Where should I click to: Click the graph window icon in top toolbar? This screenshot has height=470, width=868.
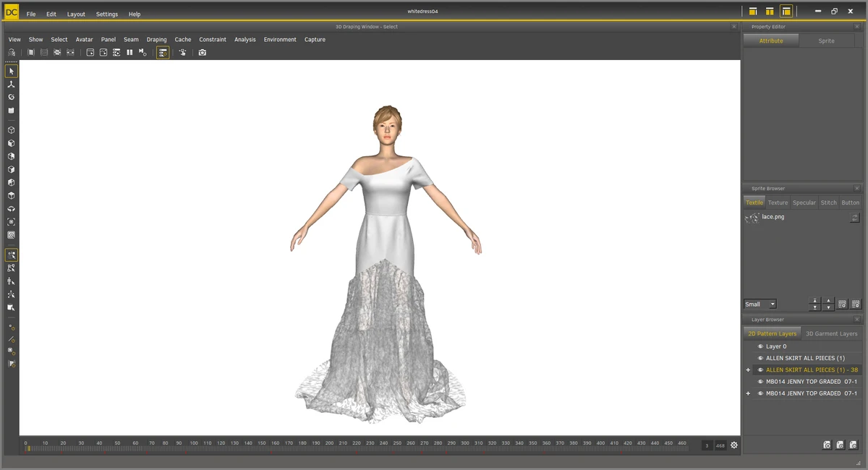pos(103,53)
